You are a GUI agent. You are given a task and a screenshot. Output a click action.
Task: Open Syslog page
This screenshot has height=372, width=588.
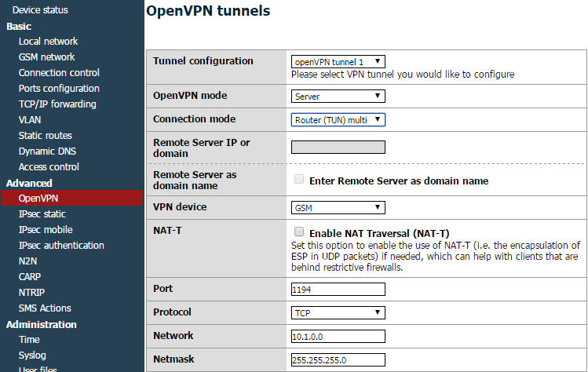pos(32,356)
